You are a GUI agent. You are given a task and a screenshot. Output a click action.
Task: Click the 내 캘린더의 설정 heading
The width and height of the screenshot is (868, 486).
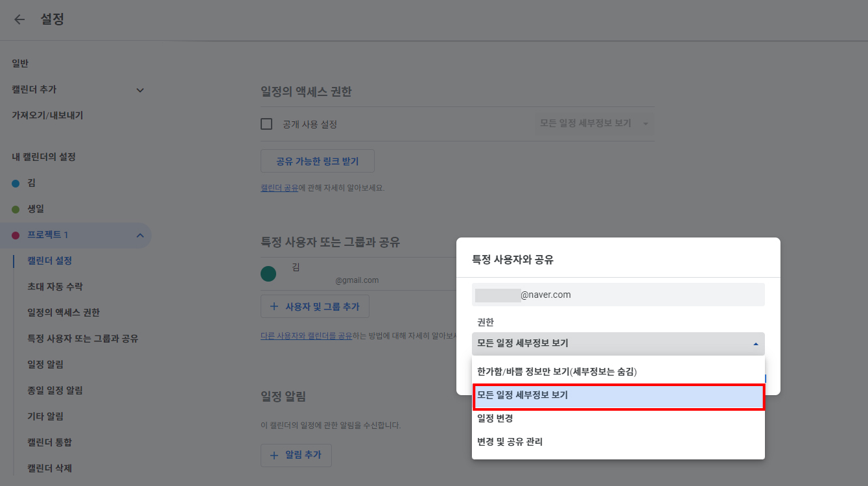pos(44,157)
